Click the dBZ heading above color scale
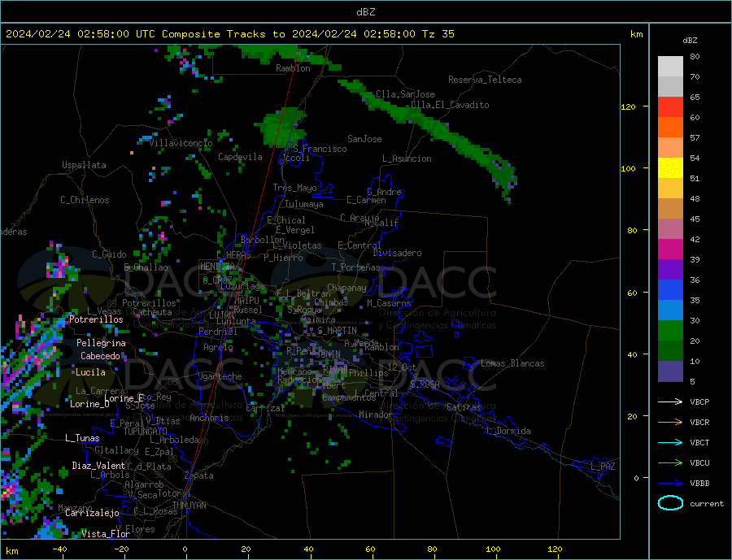The image size is (732, 560). point(690,41)
